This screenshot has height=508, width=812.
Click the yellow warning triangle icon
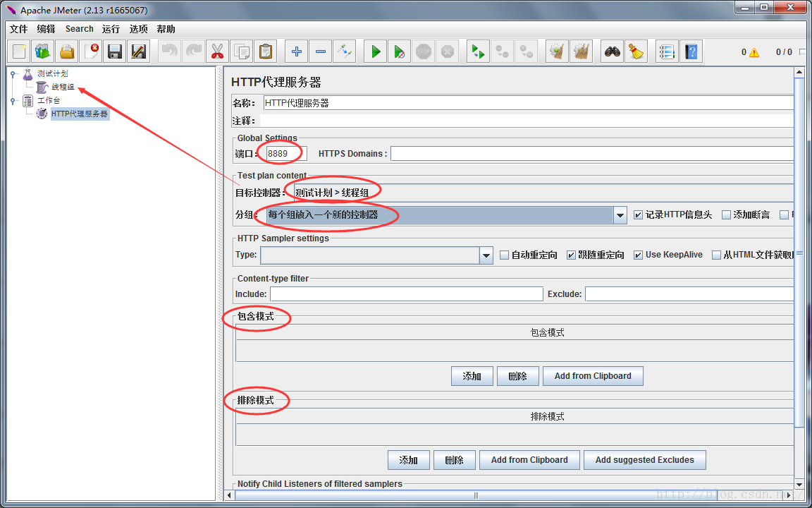pyautogui.click(x=753, y=52)
